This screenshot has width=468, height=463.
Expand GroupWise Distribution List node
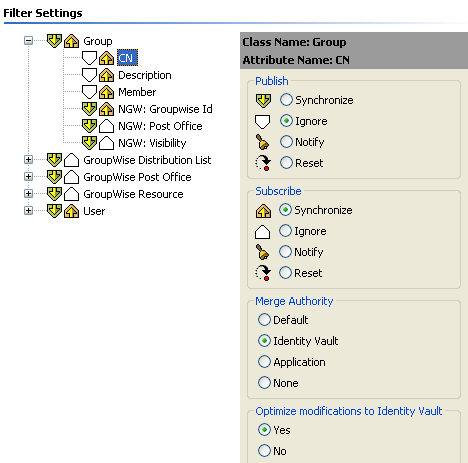tap(29, 160)
